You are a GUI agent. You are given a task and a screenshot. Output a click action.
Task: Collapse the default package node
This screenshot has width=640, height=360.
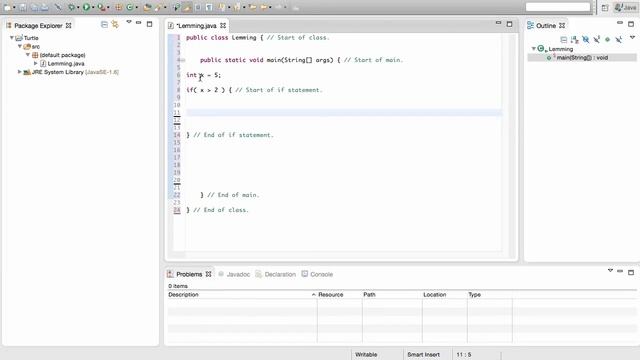pos(28,55)
